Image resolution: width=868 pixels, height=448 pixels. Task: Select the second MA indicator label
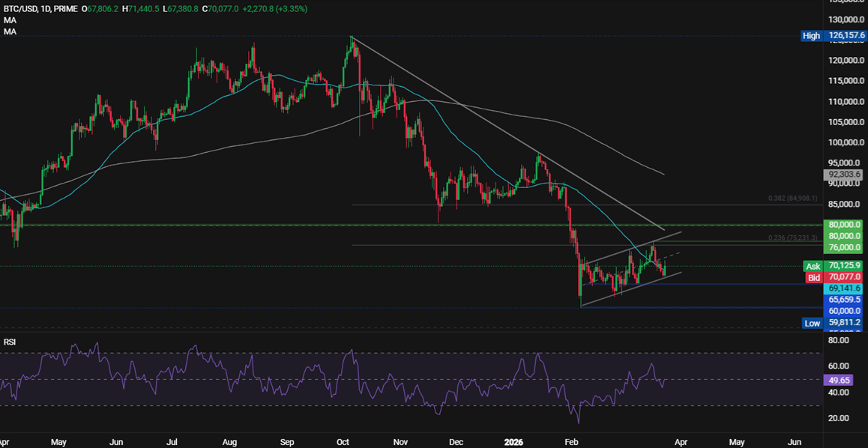click(x=9, y=31)
